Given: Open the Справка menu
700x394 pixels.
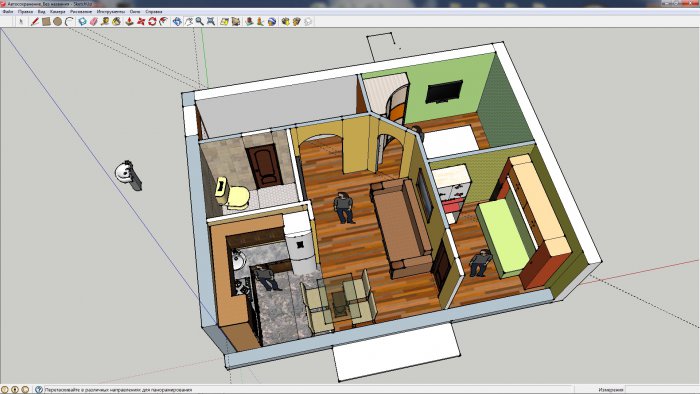Looking at the screenshot, I should 154,12.
